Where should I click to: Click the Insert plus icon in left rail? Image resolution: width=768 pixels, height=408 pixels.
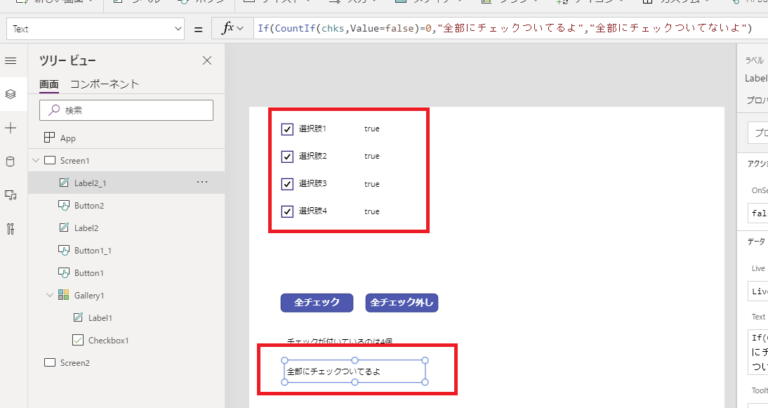(x=10, y=128)
